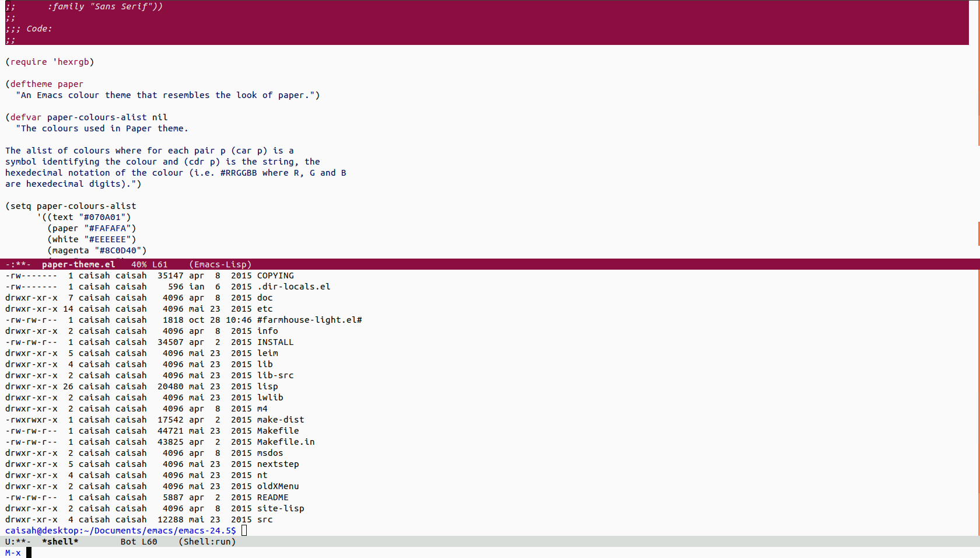Click the Makefile.in file entry
This screenshot has height=558, width=980.
286,442
